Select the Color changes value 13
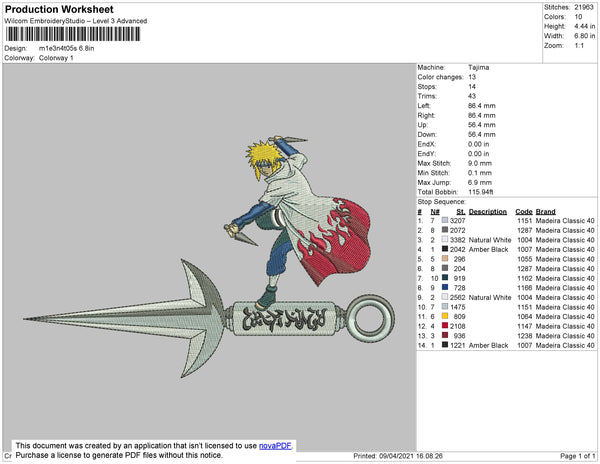This screenshot has width=600, height=464. 472,77
